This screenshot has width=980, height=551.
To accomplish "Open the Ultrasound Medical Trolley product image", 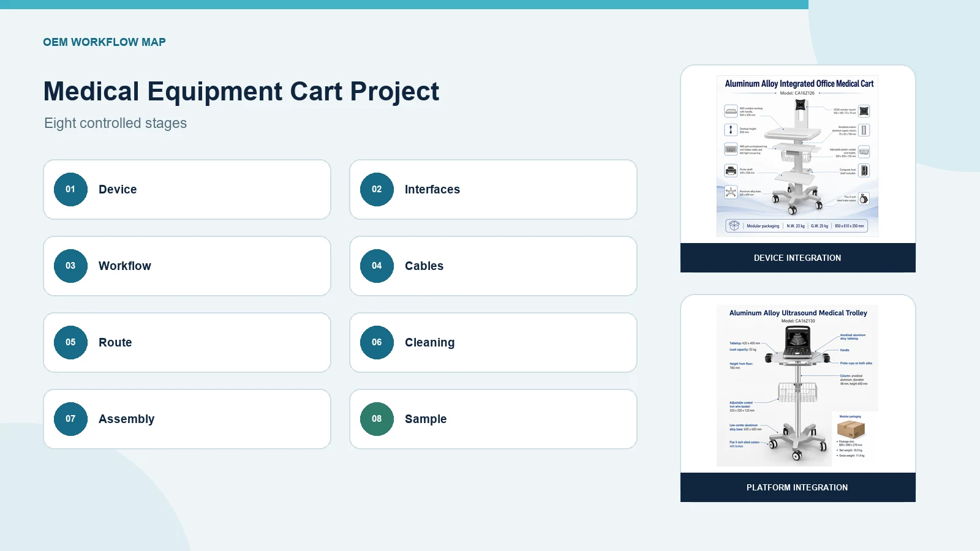I will tap(797, 386).
